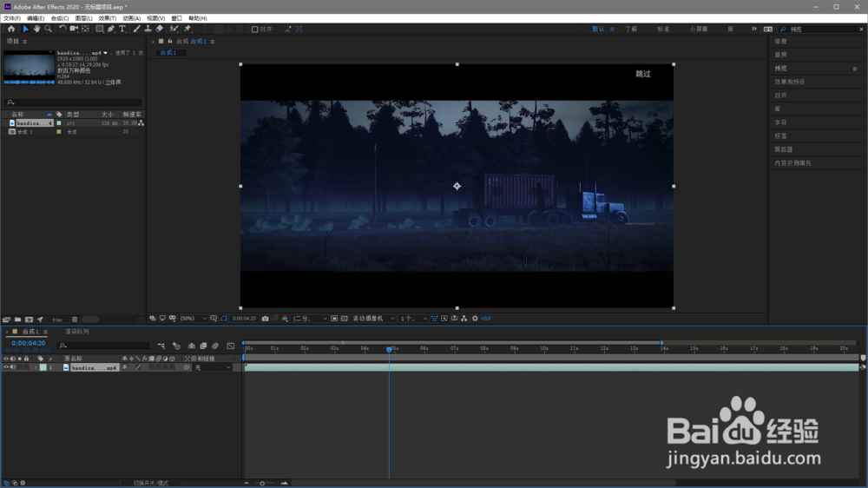
Task: Click the bandica layer label color swatch
Action: pos(43,367)
